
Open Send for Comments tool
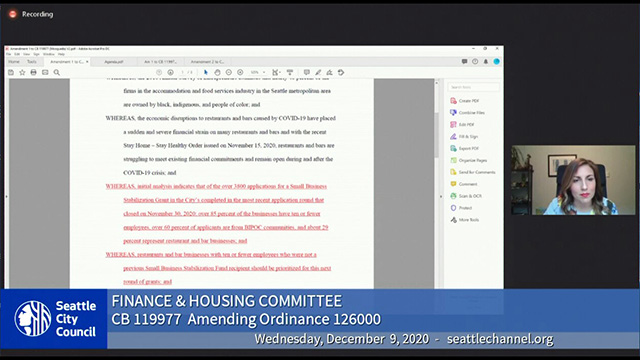click(x=473, y=172)
